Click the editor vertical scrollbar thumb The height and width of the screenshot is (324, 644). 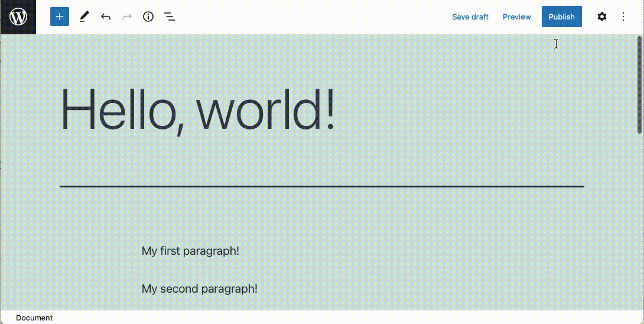point(639,85)
